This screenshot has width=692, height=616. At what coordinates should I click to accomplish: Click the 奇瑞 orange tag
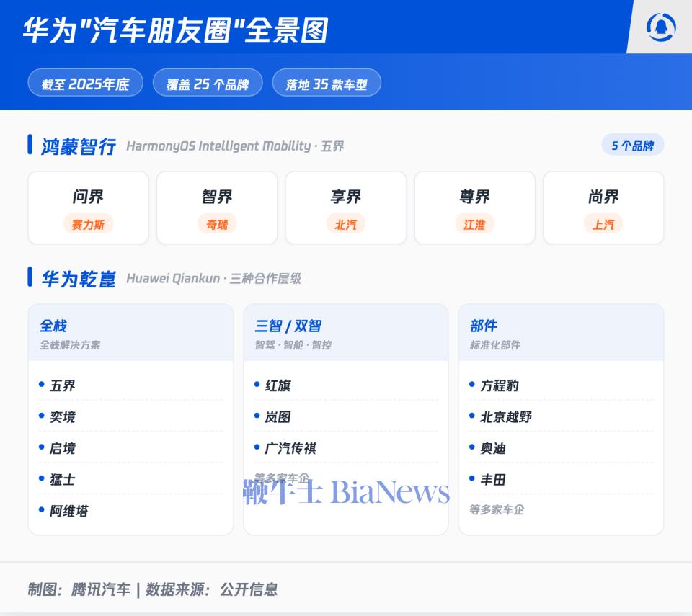[217, 224]
